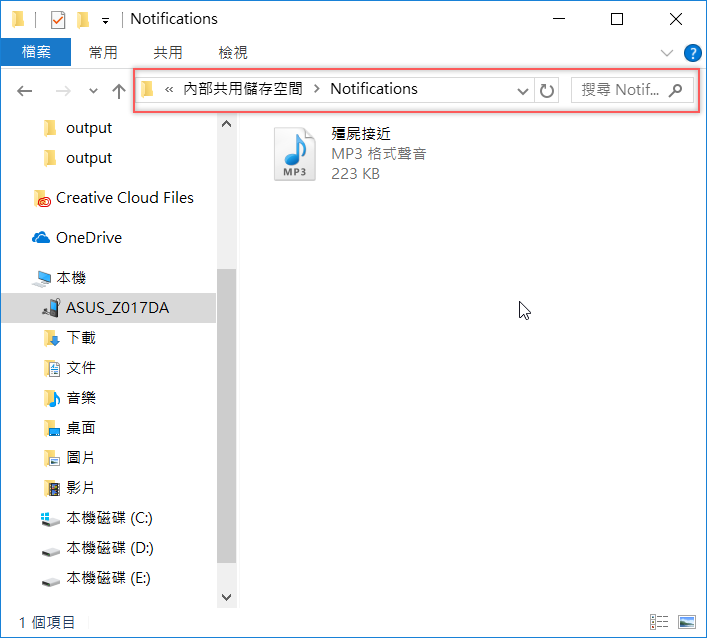Click folder icon in the address bar
Screen dimensions: 707x638
pyautogui.click(x=147, y=89)
